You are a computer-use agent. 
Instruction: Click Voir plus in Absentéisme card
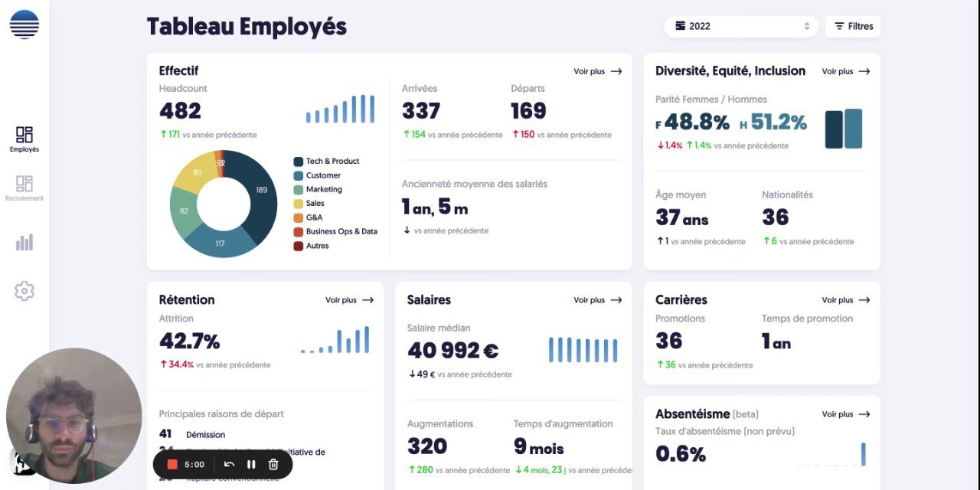click(x=846, y=414)
